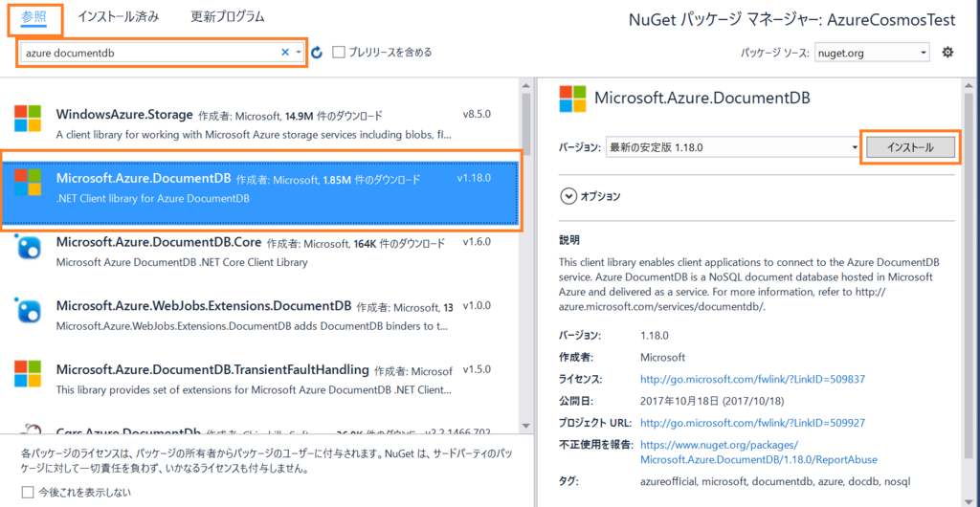The width and height of the screenshot is (980, 507).
Task: Open the project URL link LinkID=509927
Action: pyautogui.click(x=752, y=423)
